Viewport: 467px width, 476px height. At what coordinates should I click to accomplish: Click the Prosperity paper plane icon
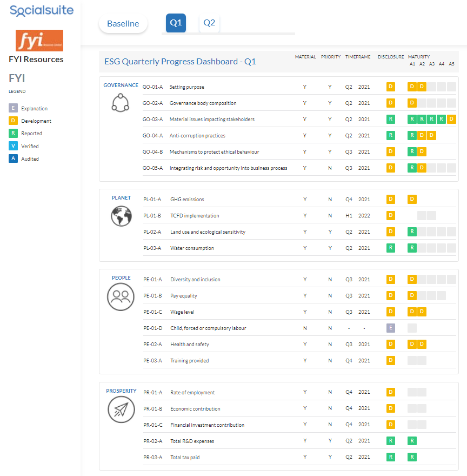pyautogui.click(x=121, y=409)
